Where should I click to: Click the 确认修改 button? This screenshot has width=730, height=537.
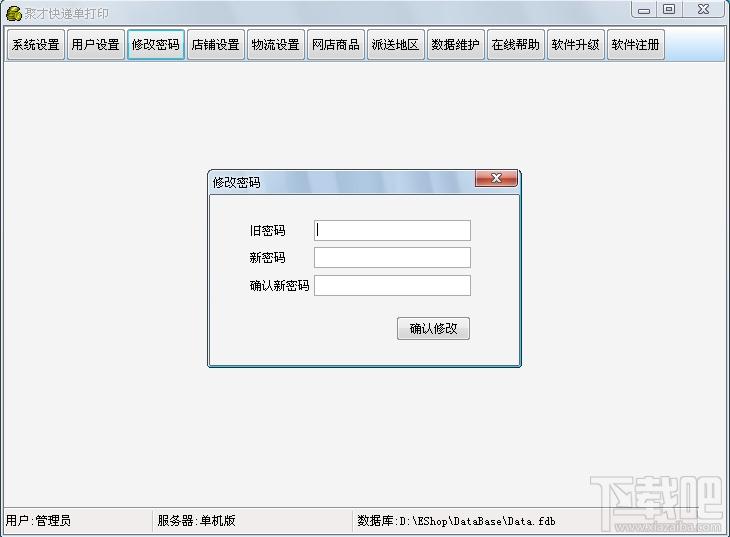click(433, 329)
